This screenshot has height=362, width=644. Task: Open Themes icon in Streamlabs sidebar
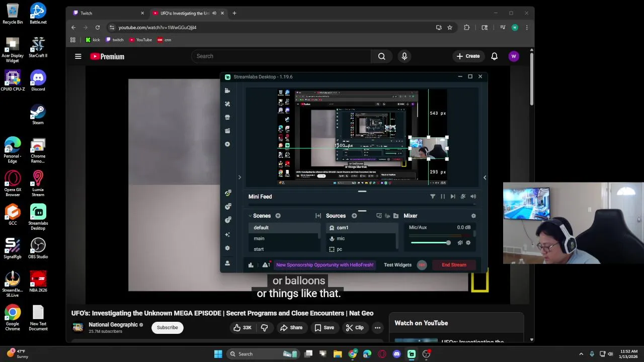point(227,104)
